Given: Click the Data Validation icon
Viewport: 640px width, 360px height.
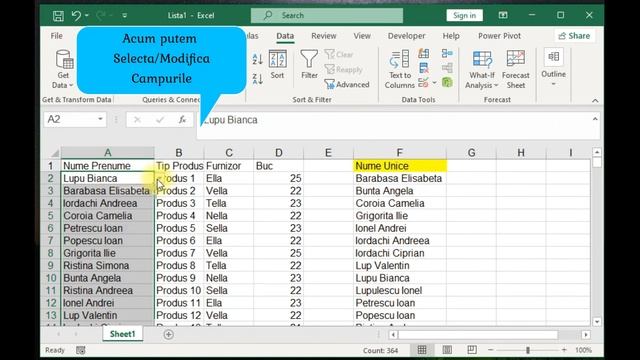Looking at the screenshot, I should (423, 83).
